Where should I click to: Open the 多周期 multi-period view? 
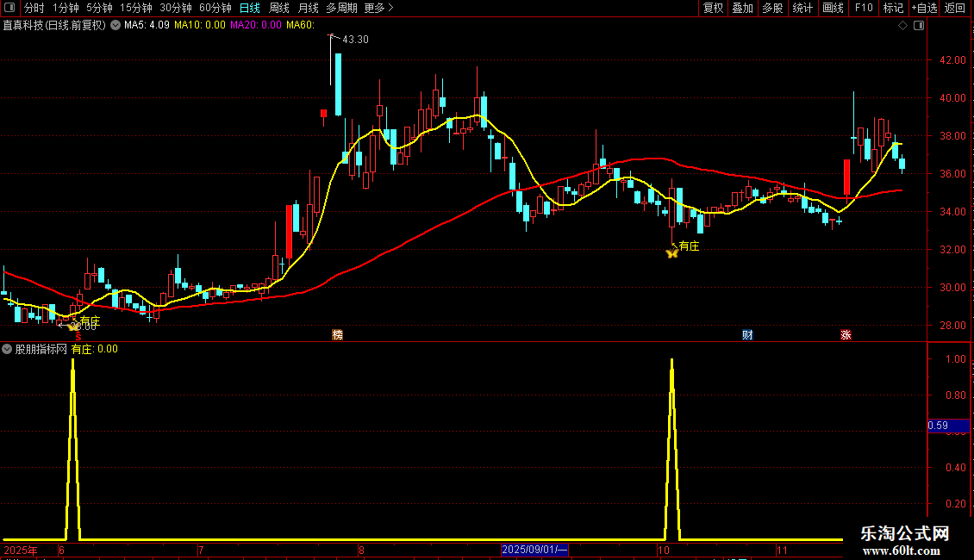pos(341,8)
